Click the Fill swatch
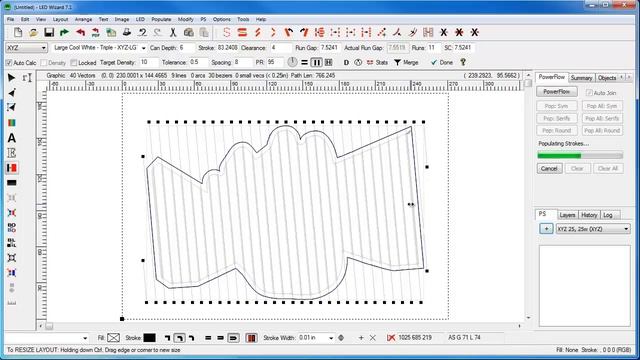Viewport: 640px width, 360px height. tap(113, 338)
